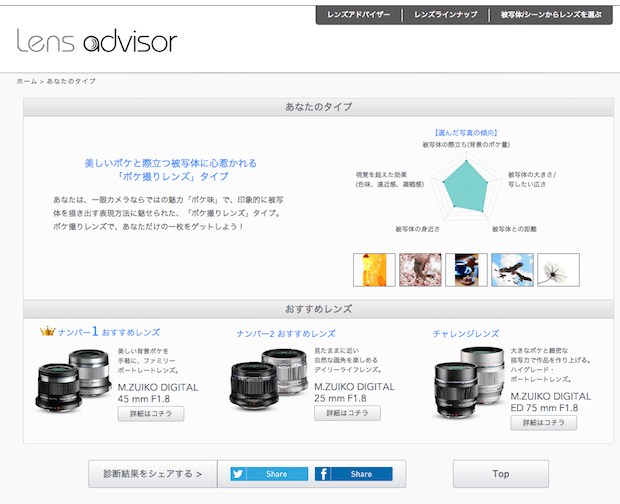Viewport: 620px width, 504px height.
Task: Open the レンズラインナップ menu item
Action: pyautogui.click(x=446, y=15)
